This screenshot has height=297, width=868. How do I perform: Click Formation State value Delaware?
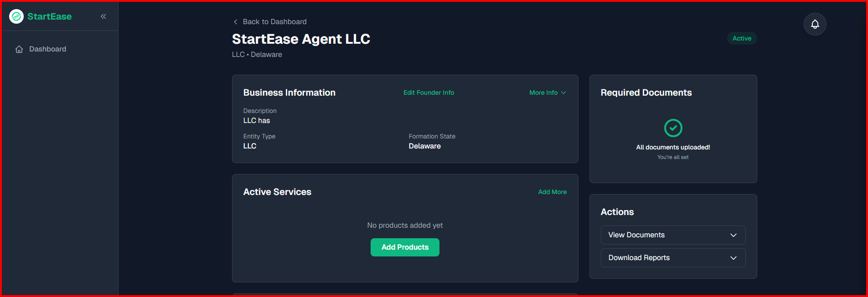[x=425, y=146]
